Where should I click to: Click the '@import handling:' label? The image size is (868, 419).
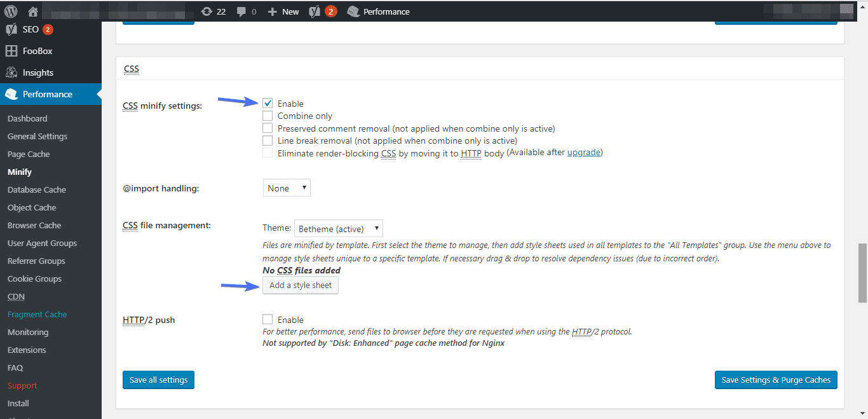[x=161, y=189]
